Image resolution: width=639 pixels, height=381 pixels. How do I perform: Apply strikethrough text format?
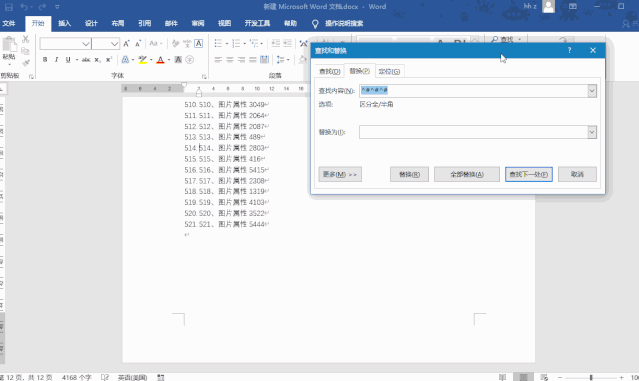[86, 59]
